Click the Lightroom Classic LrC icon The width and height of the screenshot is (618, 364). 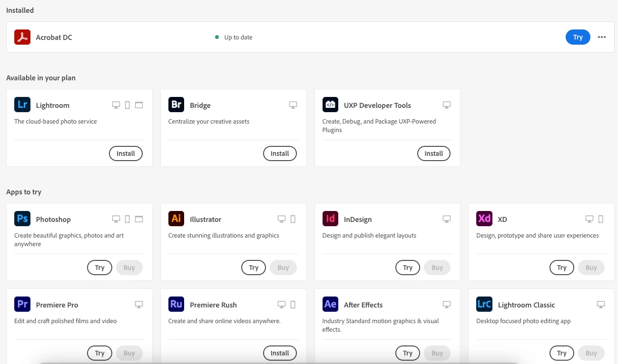click(x=484, y=304)
